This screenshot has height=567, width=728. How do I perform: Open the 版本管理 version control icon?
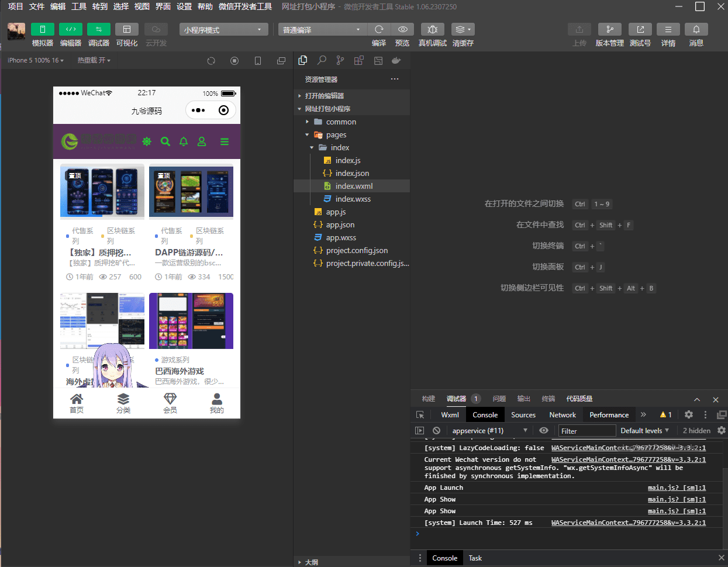tap(609, 30)
